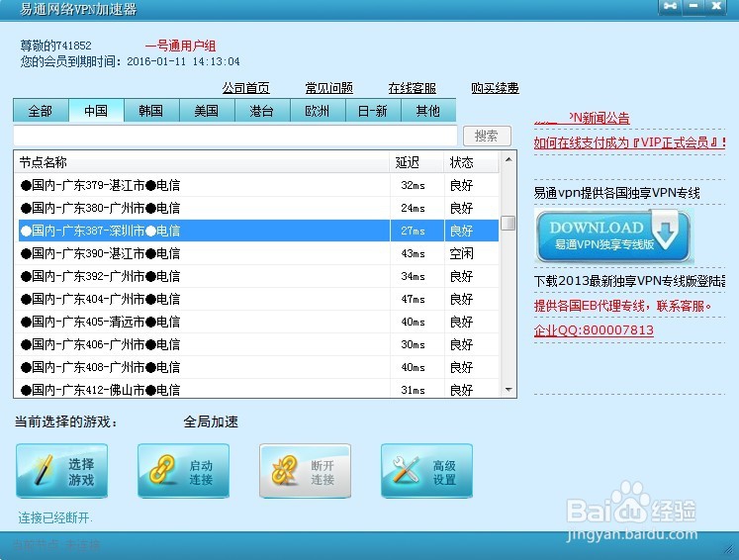Screen dimensions: 739x560
Task: Click scrollbar up arrow of node list
Action: (x=508, y=159)
